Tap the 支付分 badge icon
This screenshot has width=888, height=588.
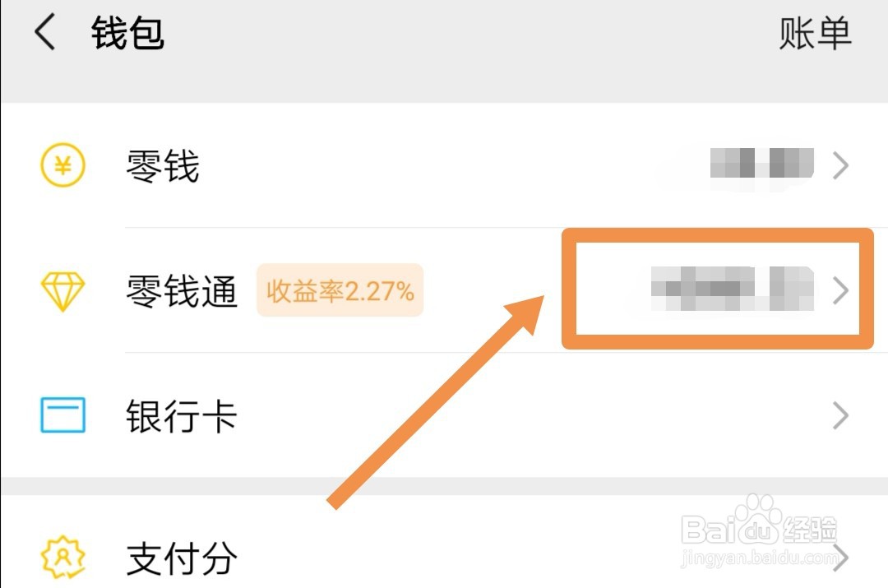click(62, 558)
